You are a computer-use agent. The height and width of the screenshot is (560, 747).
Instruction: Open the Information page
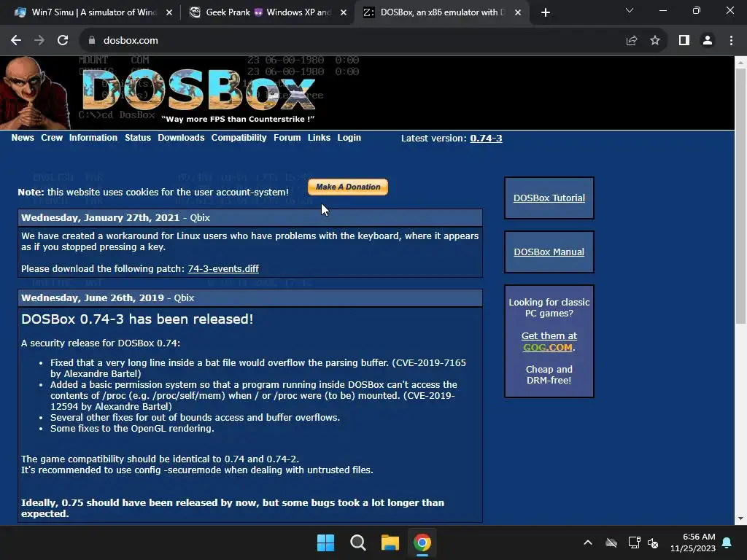pyautogui.click(x=93, y=138)
